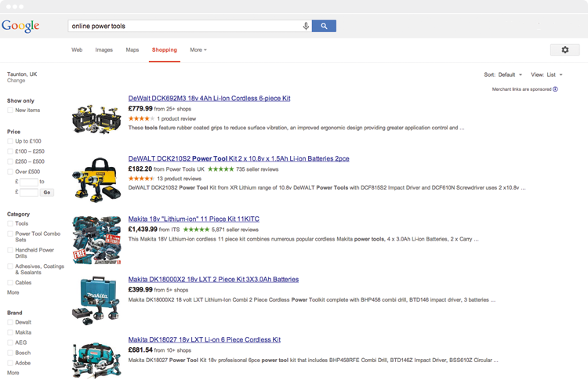Screen dimensions: 588x384
Task: Open the settings gear menu
Action: 564,49
